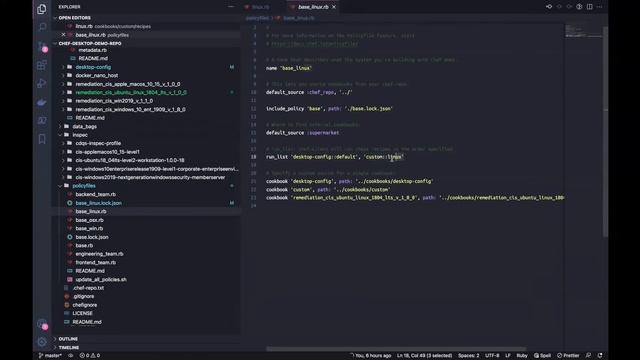The height and width of the screenshot is (360, 640).
Task: Open the LICENSE file
Action: (82, 313)
